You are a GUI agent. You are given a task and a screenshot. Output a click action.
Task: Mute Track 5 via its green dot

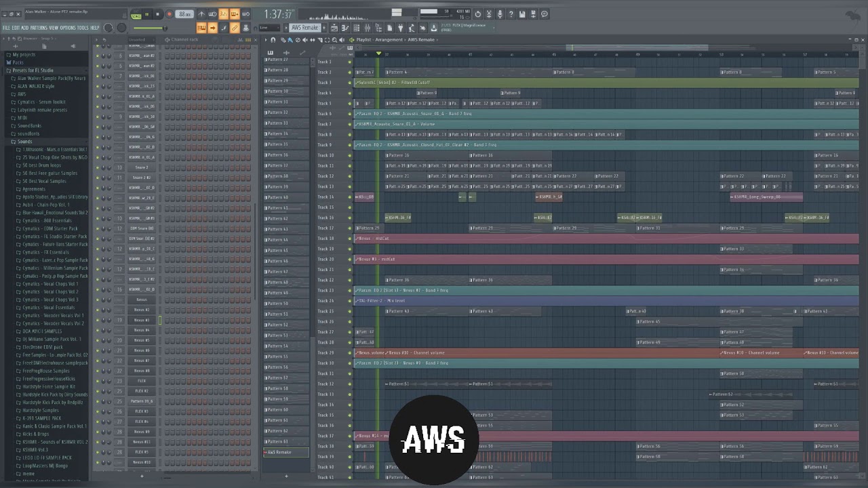(x=350, y=103)
